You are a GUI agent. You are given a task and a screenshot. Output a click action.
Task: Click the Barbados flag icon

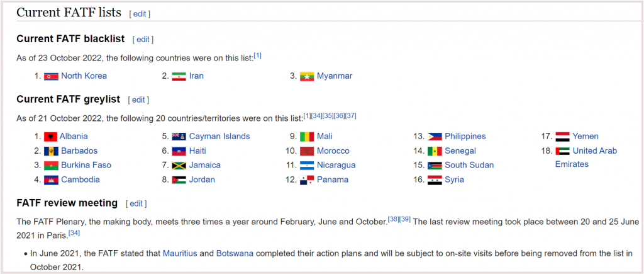click(51, 151)
